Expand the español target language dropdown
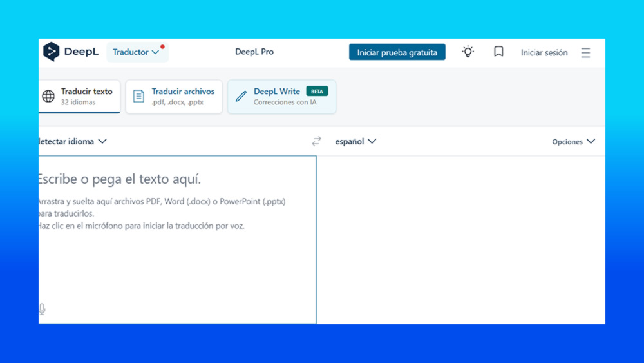The image size is (644, 363). click(355, 141)
